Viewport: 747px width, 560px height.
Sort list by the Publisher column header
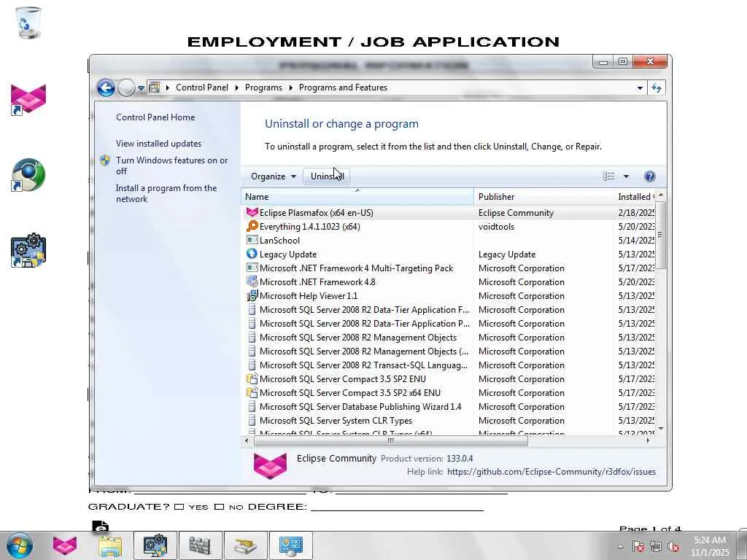click(x=544, y=197)
